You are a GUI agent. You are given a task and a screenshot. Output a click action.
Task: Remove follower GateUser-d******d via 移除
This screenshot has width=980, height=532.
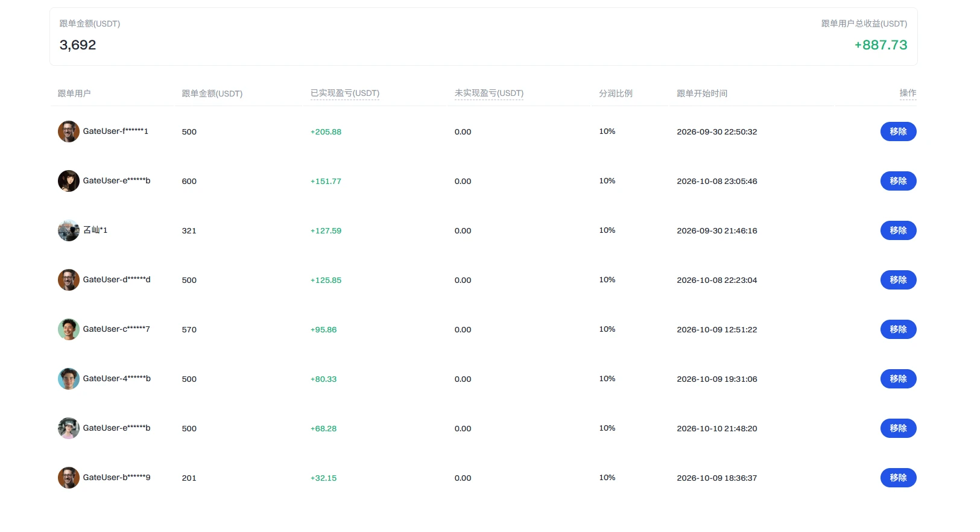point(899,280)
